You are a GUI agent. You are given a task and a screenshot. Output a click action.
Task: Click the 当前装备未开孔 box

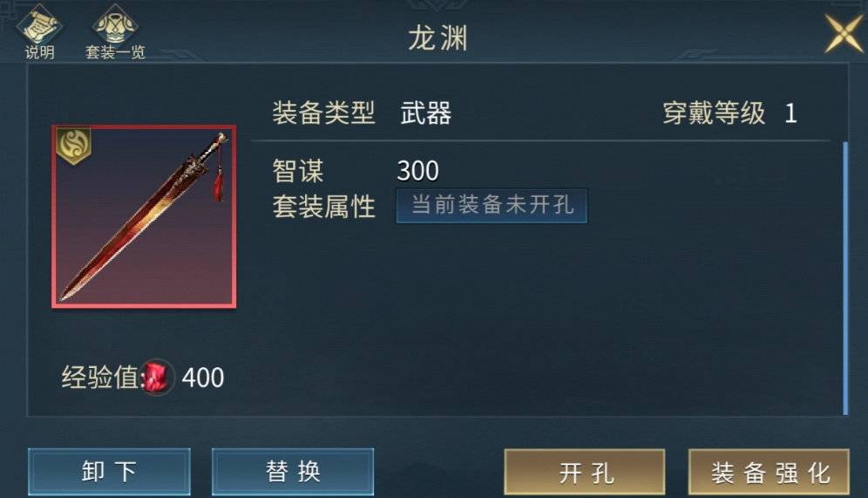coord(492,206)
